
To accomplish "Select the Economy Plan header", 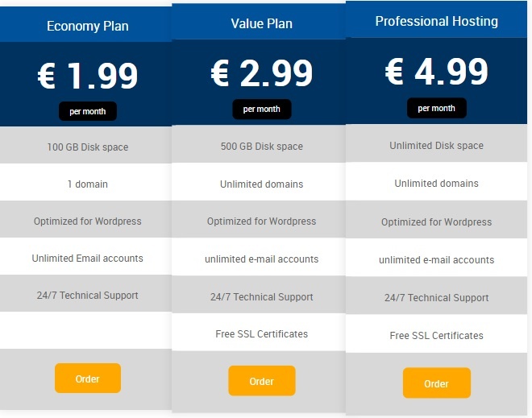I will [x=88, y=26].
